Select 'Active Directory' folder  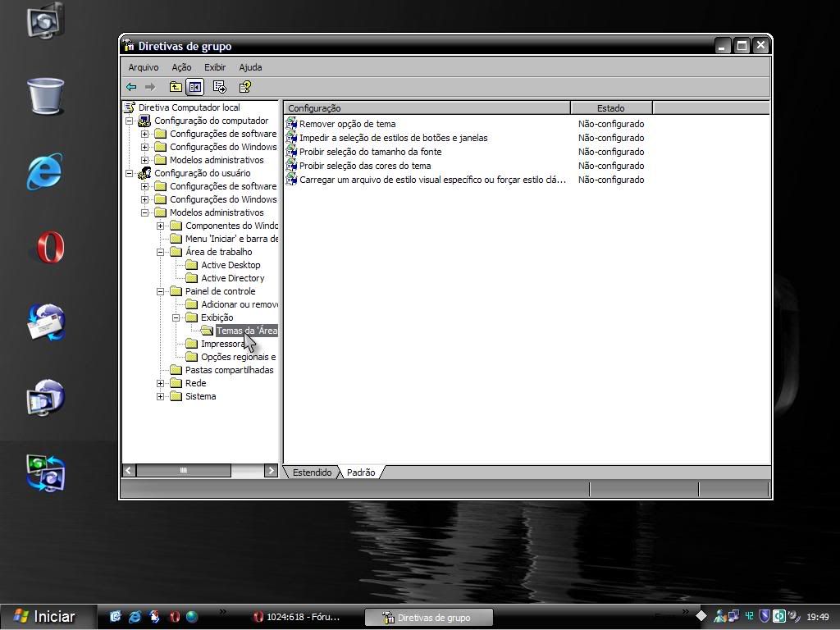pos(232,279)
